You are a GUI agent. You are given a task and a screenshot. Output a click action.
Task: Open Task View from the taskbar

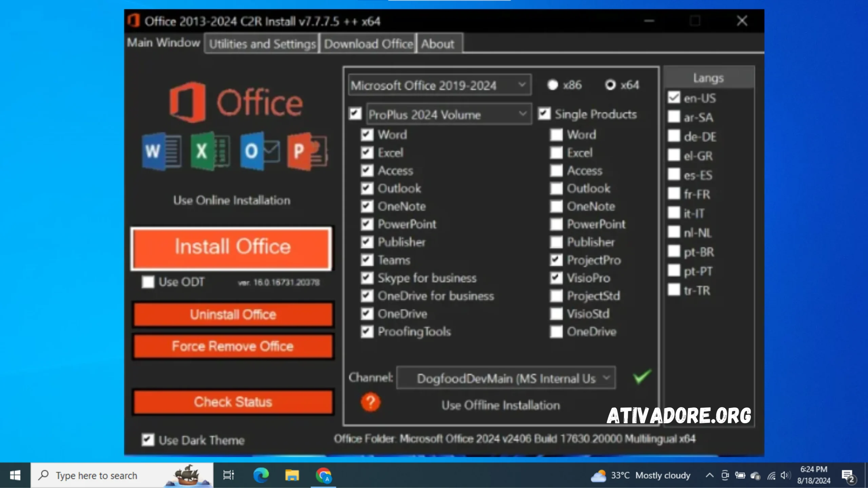[x=229, y=475]
